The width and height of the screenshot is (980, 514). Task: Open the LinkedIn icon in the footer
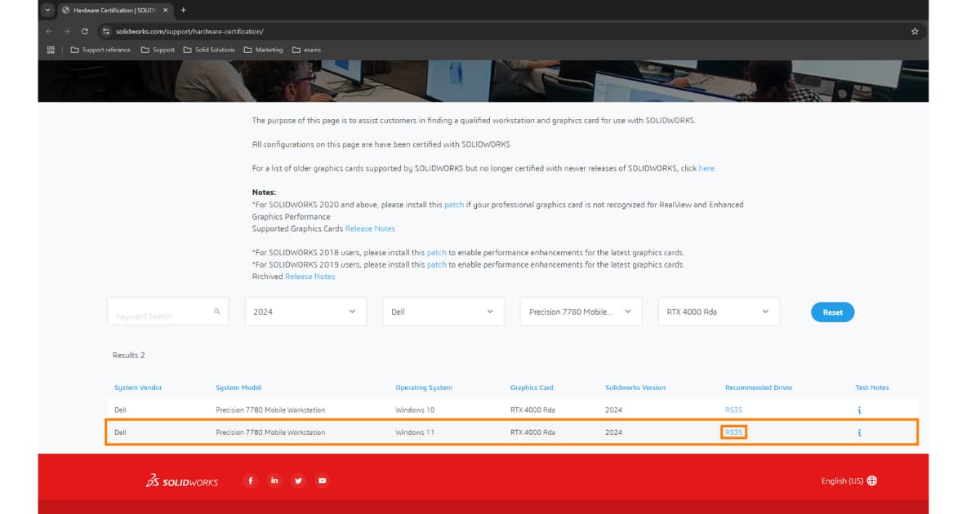tap(274, 481)
